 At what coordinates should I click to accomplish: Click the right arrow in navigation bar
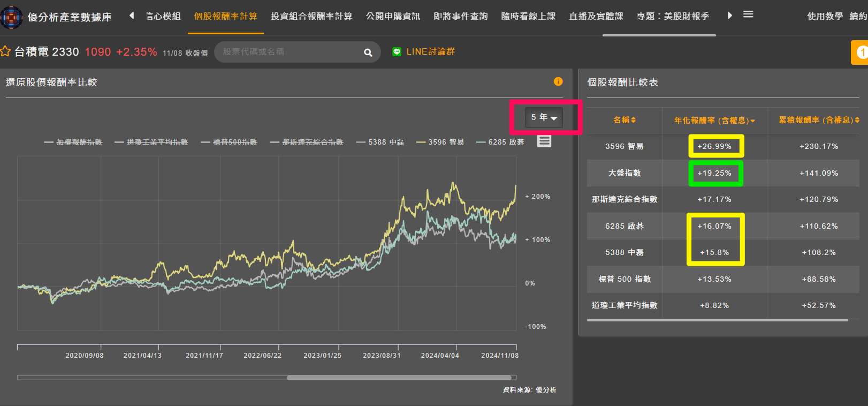click(729, 16)
